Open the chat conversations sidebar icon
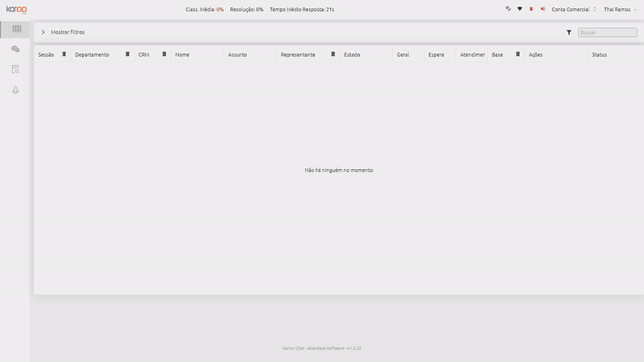Image resolution: width=644 pixels, height=362 pixels. (15, 49)
